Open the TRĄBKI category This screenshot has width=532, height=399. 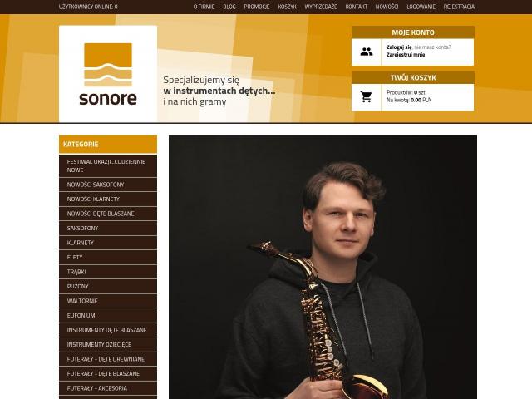pos(108,272)
